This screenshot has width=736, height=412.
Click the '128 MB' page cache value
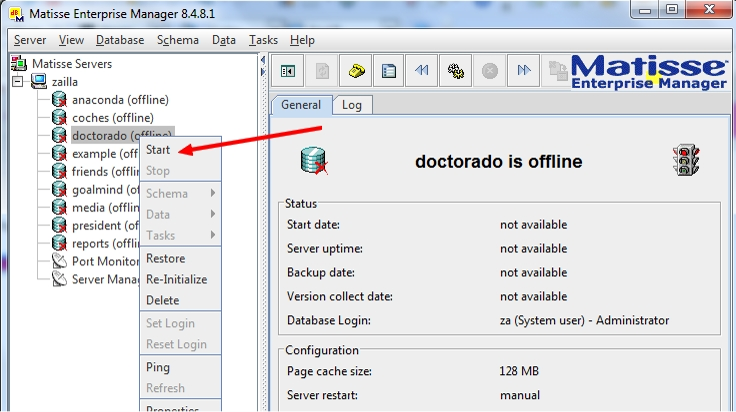[519, 371]
